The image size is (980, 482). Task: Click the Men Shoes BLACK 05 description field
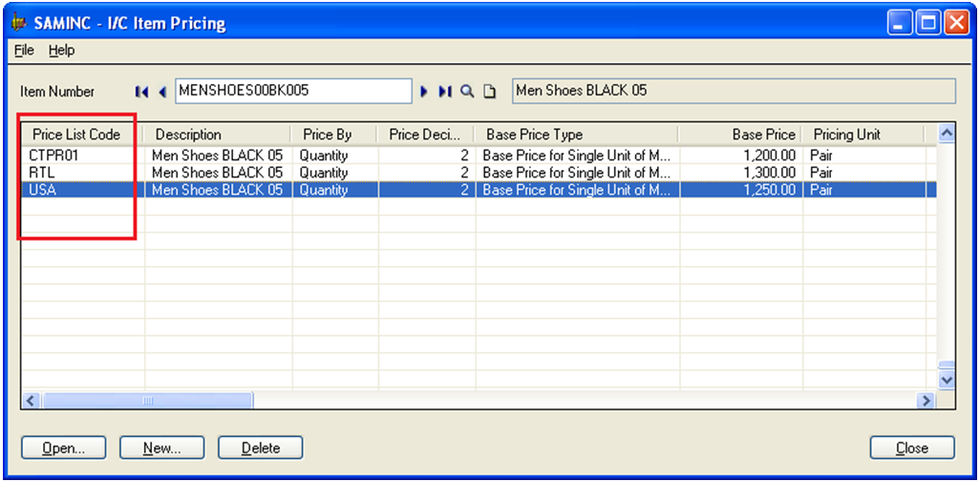tap(734, 92)
